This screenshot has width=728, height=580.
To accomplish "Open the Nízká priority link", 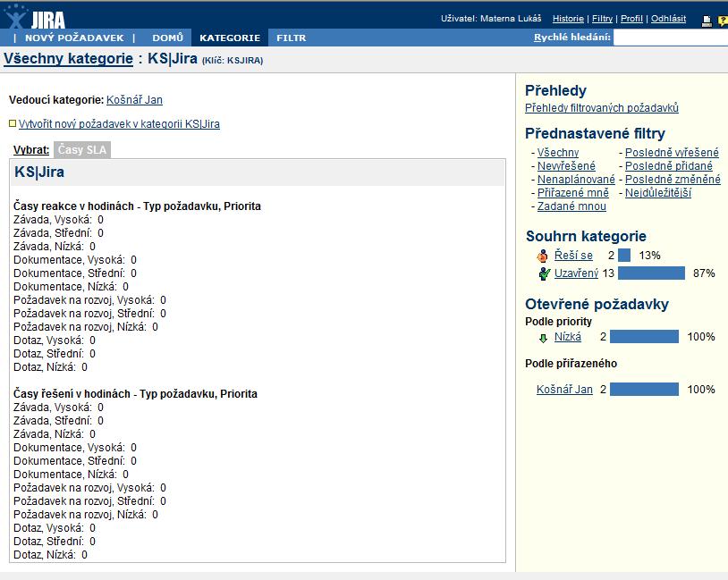I will pos(567,337).
